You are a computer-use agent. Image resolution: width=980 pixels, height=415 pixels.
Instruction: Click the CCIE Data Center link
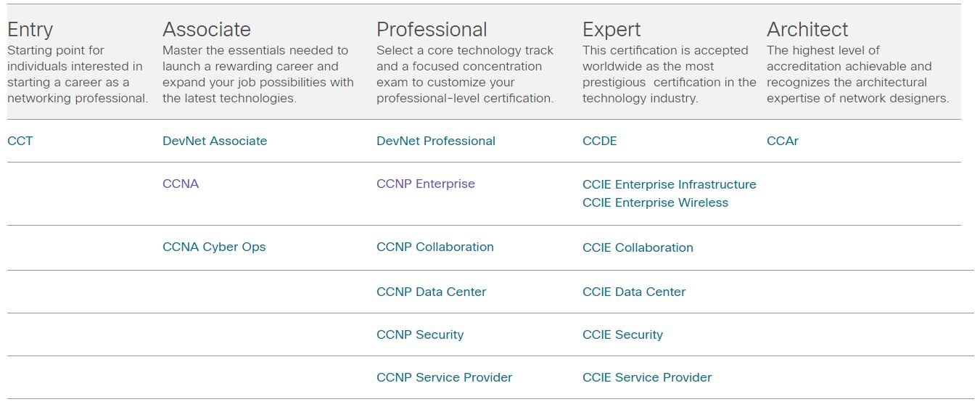pyautogui.click(x=634, y=292)
